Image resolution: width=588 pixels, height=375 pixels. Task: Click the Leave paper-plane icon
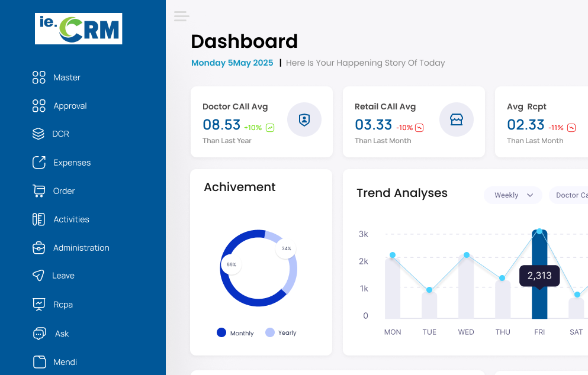pyautogui.click(x=38, y=276)
